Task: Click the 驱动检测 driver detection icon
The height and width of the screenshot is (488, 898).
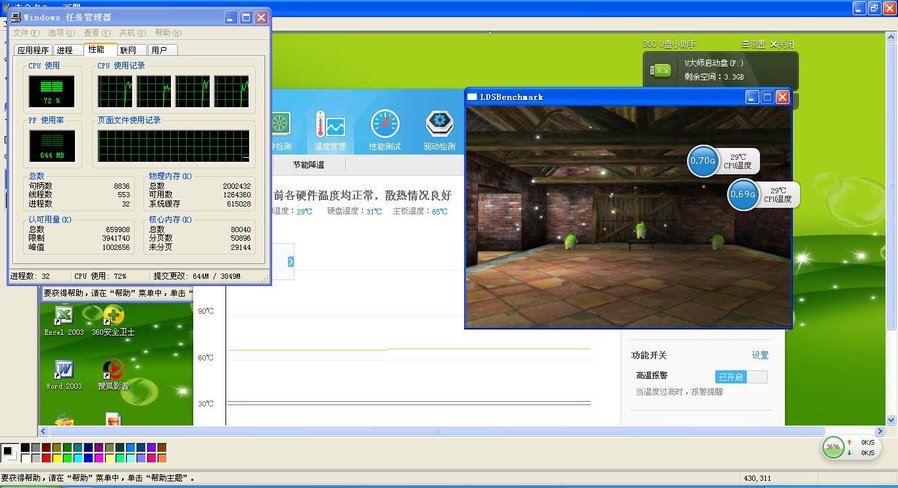Action: click(x=439, y=130)
